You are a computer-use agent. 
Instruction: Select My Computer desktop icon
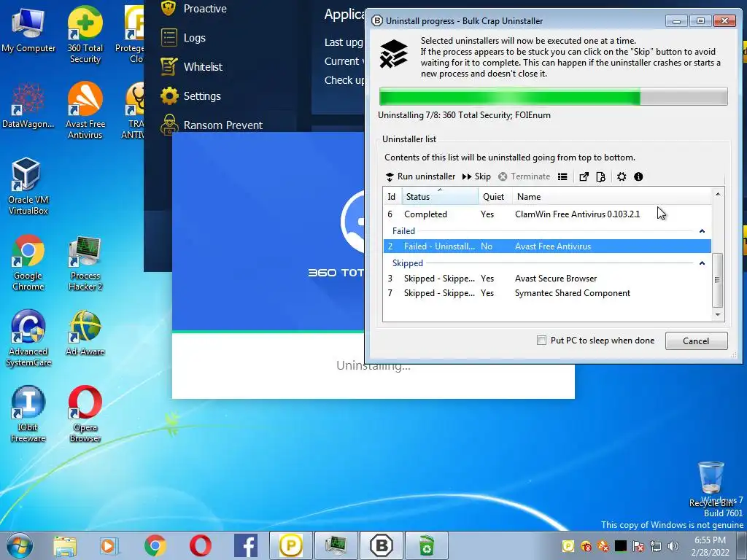click(x=28, y=29)
